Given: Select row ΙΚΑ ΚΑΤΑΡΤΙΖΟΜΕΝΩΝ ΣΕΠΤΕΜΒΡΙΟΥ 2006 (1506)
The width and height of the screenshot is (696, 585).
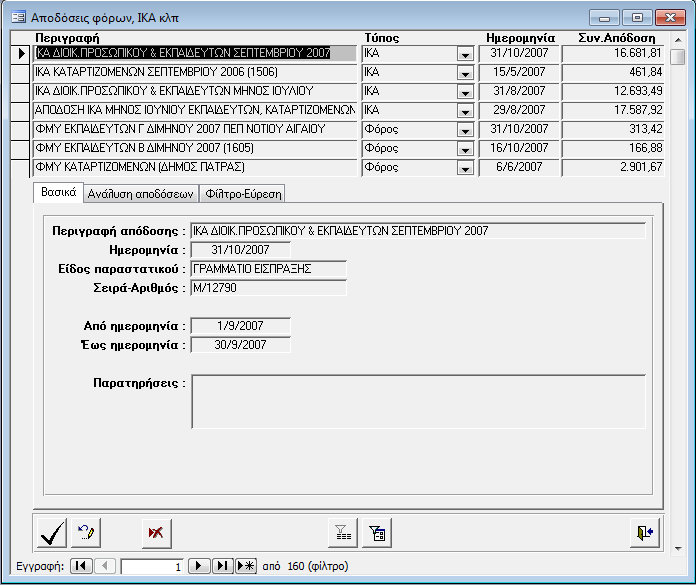Looking at the screenshot, I should click(x=195, y=72).
